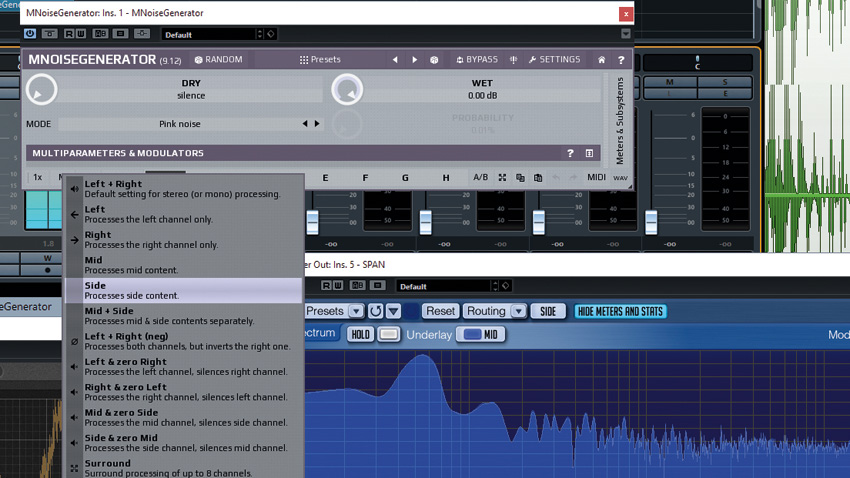The width and height of the screenshot is (850, 478).
Task: Click the morph/expand arrows icon
Action: coord(503,178)
